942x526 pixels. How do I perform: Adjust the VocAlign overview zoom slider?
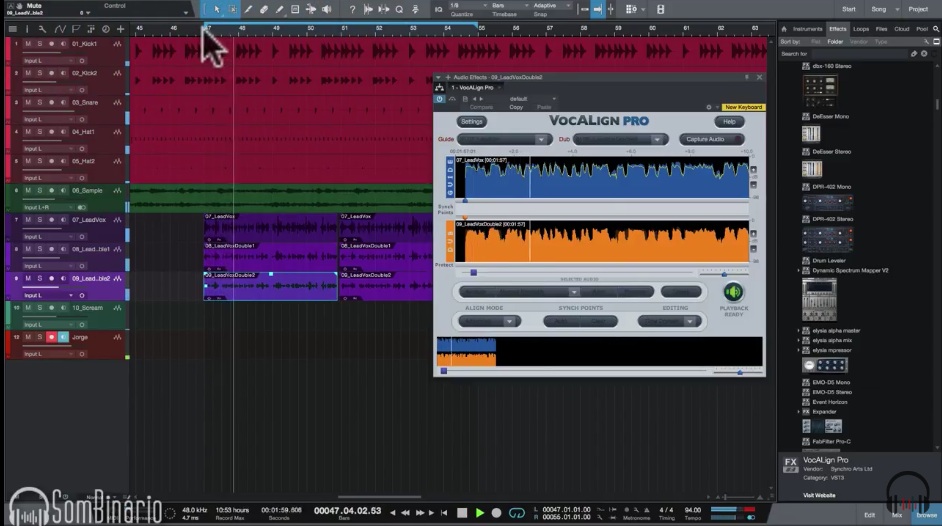pyautogui.click(x=740, y=373)
